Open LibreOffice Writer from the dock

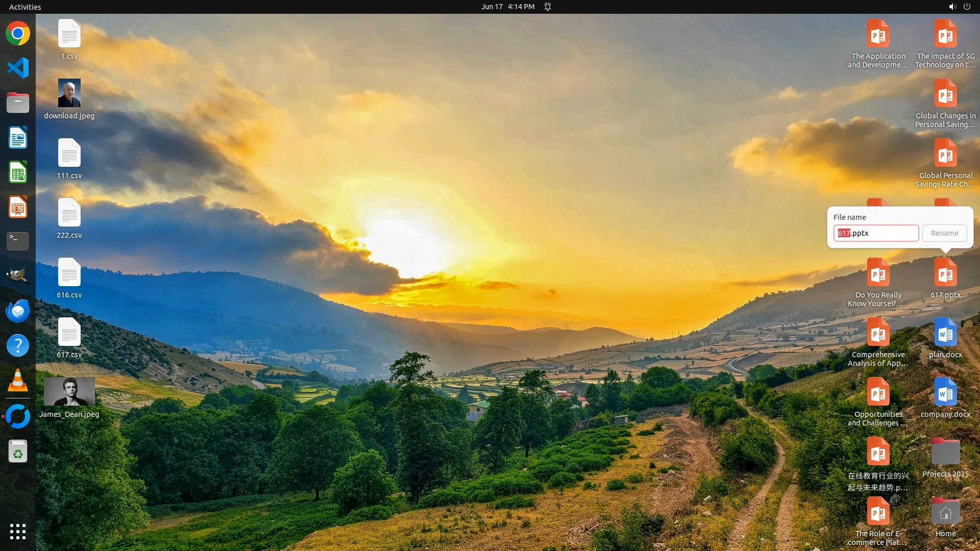(18, 138)
